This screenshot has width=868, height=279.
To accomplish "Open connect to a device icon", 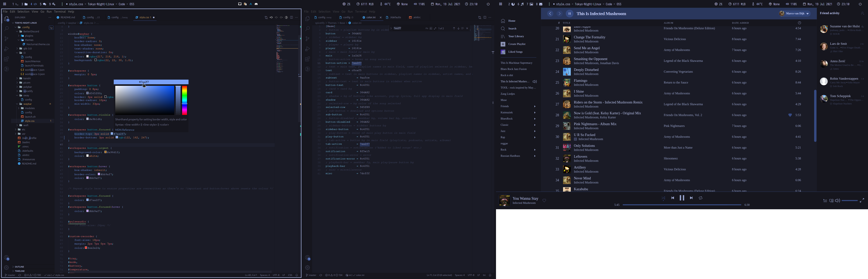I will click(x=831, y=201).
